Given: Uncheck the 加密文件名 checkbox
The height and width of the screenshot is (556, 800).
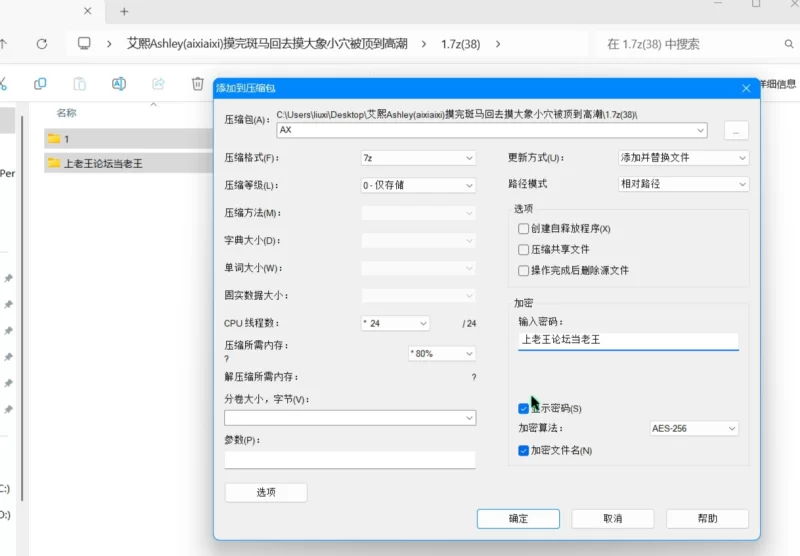Looking at the screenshot, I should click(x=524, y=451).
